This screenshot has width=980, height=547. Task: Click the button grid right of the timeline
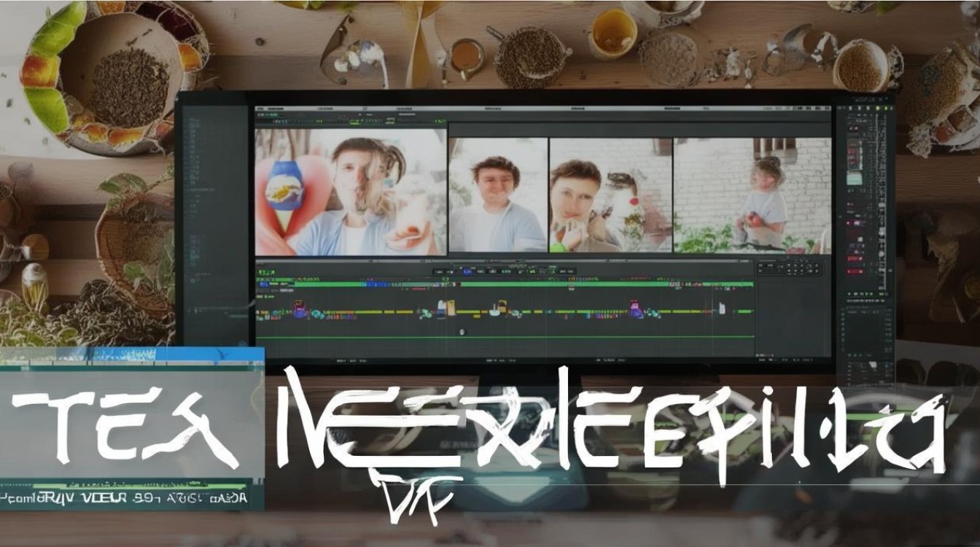(x=790, y=268)
